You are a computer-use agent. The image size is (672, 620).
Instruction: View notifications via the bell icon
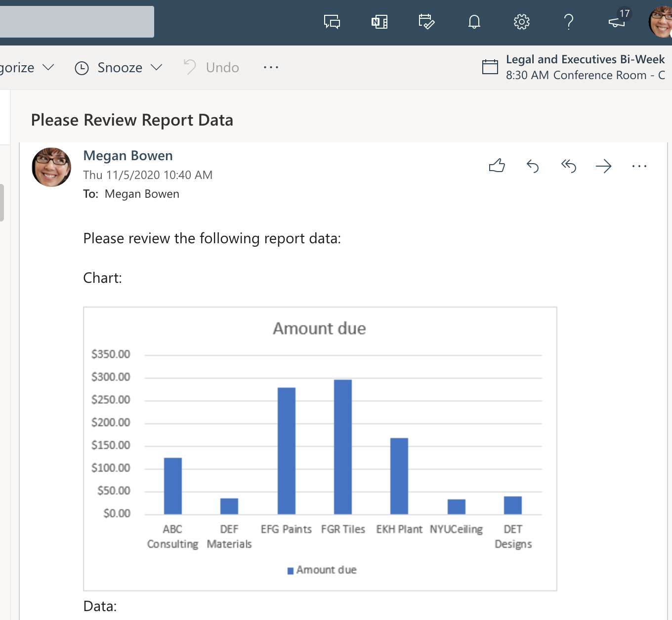point(474,22)
